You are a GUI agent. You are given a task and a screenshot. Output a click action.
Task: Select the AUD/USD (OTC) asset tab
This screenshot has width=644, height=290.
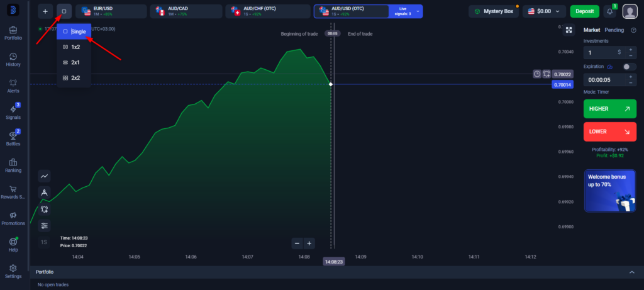(x=351, y=11)
